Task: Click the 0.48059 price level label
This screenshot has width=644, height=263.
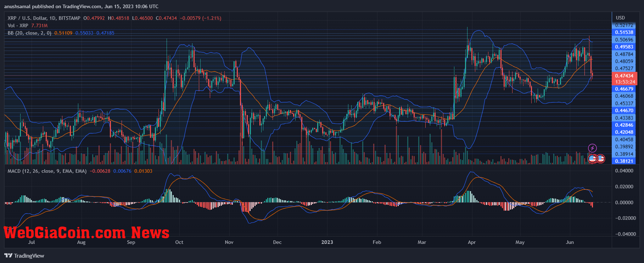Action: tap(624, 61)
